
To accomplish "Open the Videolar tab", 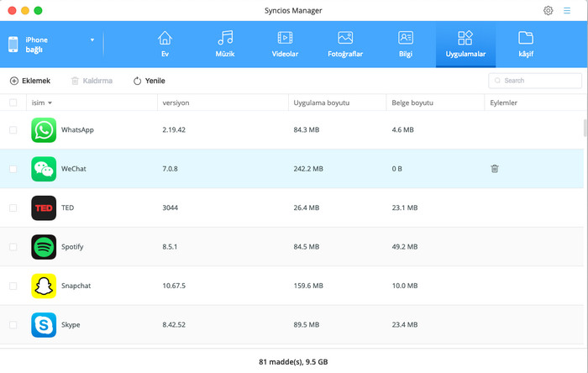I will [x=285, y=45].
